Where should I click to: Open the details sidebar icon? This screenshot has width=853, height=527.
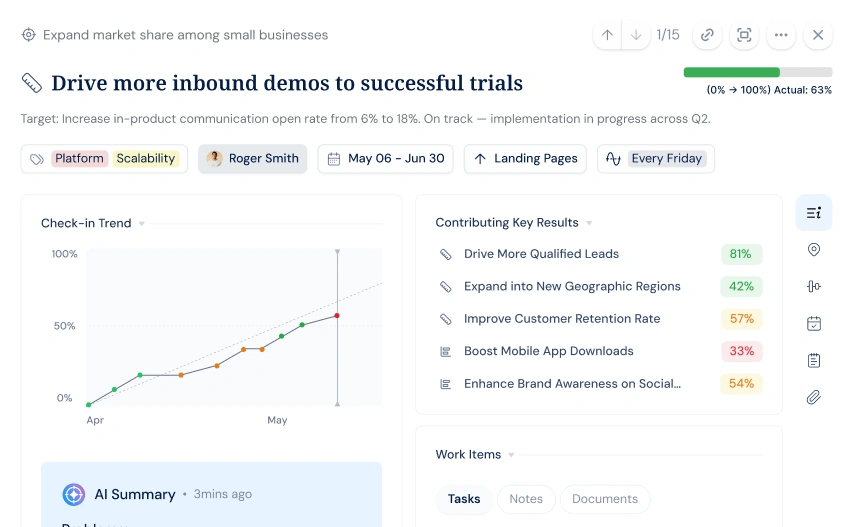tap(814, 213)
